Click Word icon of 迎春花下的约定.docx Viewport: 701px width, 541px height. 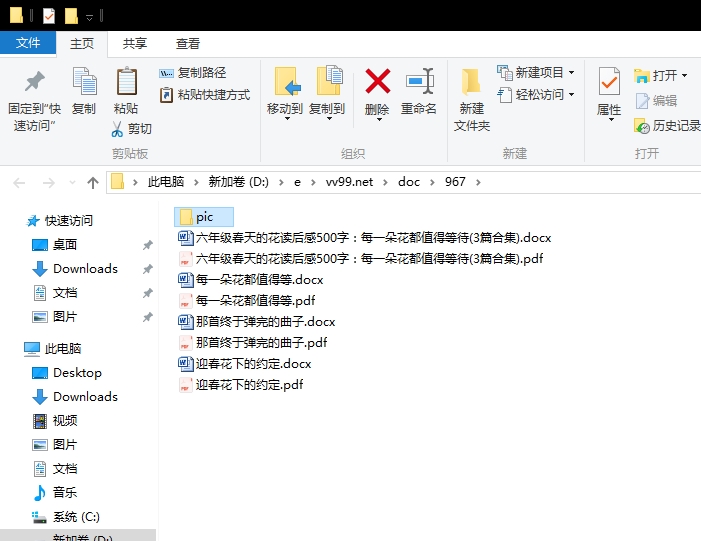point(185,363)
